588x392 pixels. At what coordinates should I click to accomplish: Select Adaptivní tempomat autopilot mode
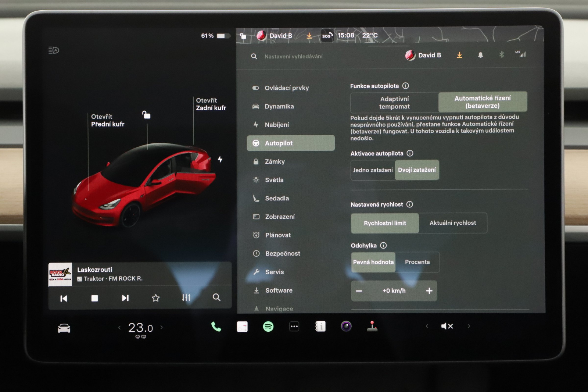tap(394, 103)
